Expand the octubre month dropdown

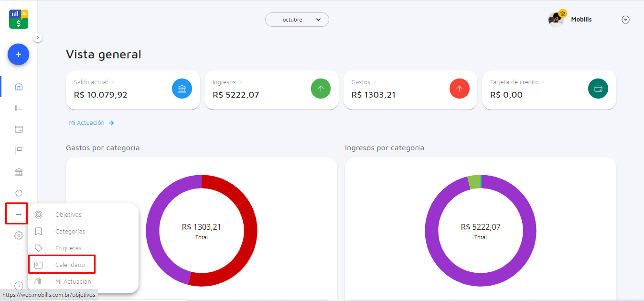click(x=297, y=20)
